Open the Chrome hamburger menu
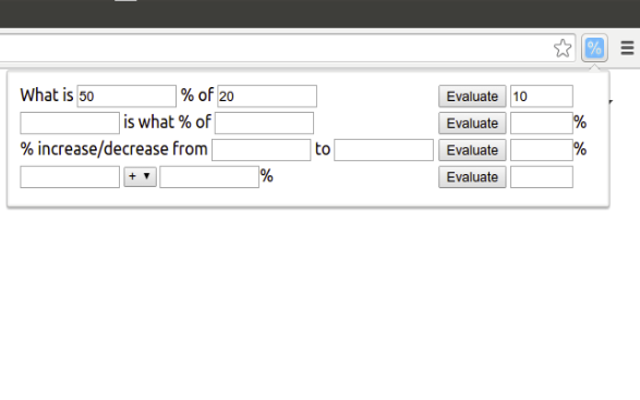This screenshot has height=400, width=640. (x=626, y=48)
